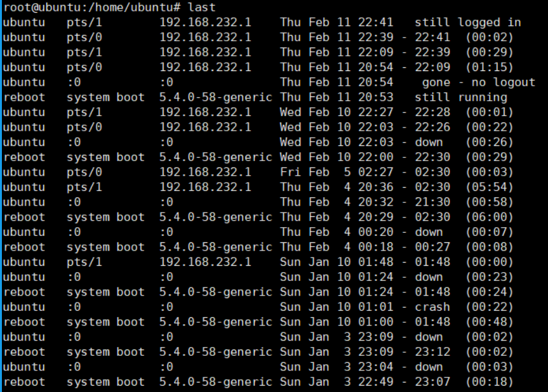Select boot time '00:18' on Thu Feb 4
Image resolution: width=548 pixels, height=392 pixels.
(x=376, y=247)
